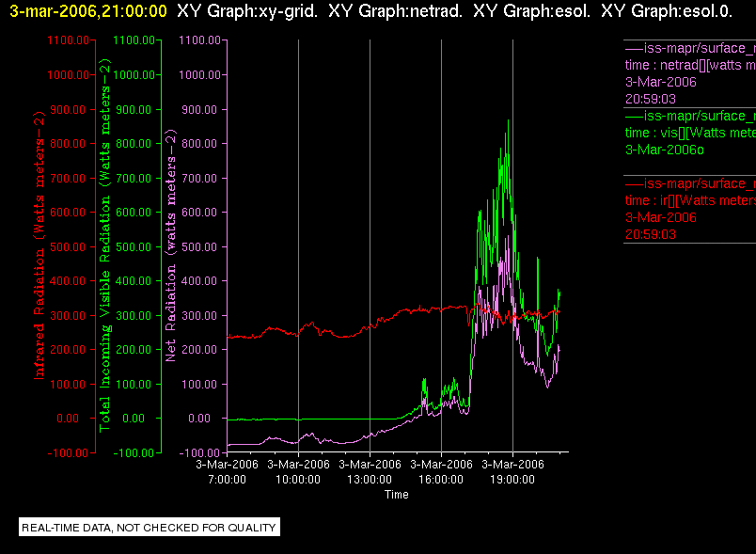The height and width of the screenshot is (554, 756).
Task: Click the violet 0.00 axis tick value
Action: (199, 419)
